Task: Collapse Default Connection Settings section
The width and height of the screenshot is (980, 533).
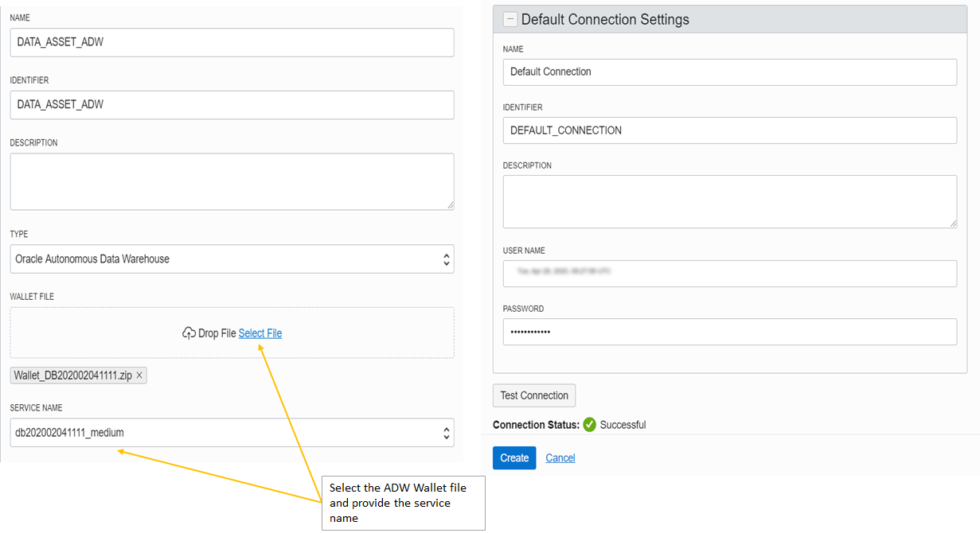Action: (510, 20)
